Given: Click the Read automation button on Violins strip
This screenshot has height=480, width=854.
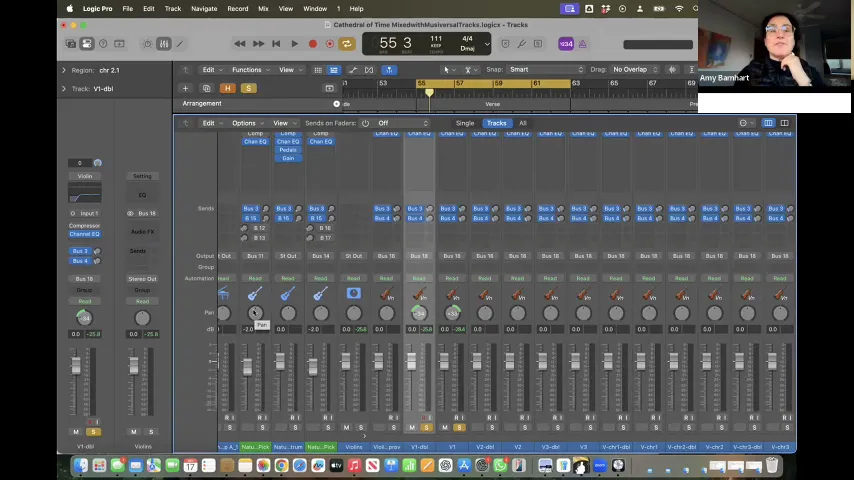Looking at the screenshot, I should pyautogui.click(x=353, y=278).
